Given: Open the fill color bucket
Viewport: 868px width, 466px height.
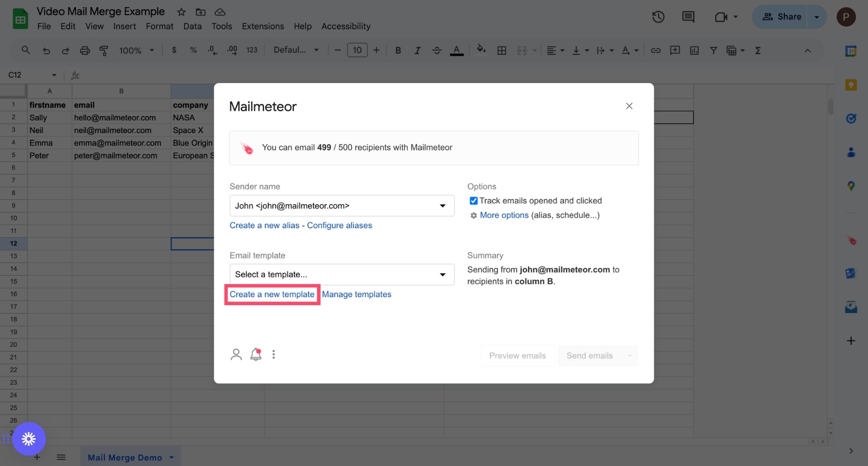Looking at the screenshot, I should click(x=481, y=50).
